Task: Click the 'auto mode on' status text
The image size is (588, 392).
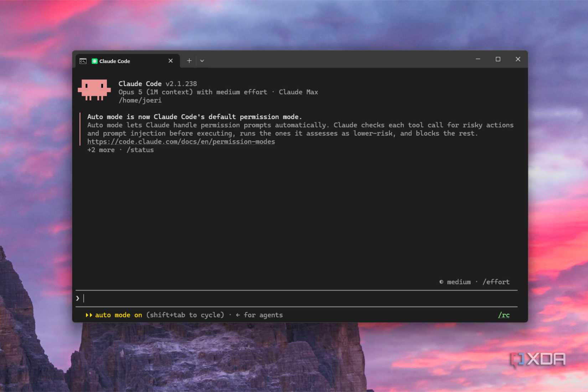Action: (118, 315)
